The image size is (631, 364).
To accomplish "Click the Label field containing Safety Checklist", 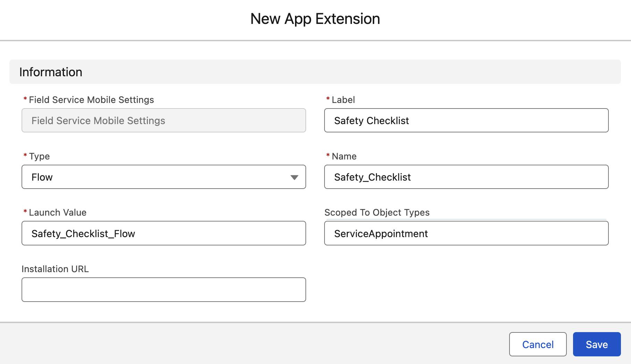I will 466,120.
